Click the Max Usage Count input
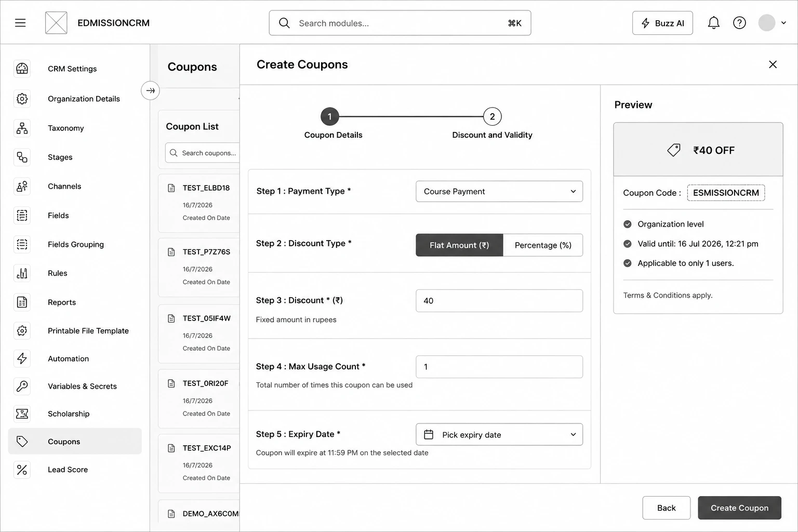The height and width of the screenshot is (532, 798). [499, 367]
